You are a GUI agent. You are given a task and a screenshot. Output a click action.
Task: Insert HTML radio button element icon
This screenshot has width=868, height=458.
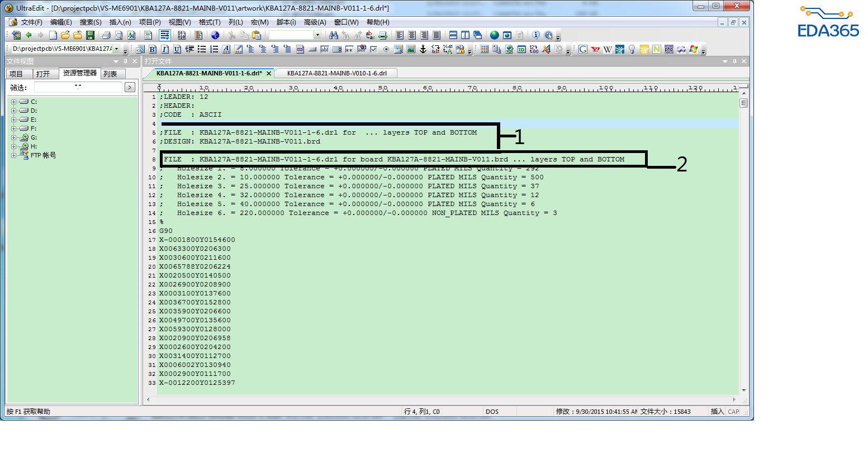(x=386, y=49)
